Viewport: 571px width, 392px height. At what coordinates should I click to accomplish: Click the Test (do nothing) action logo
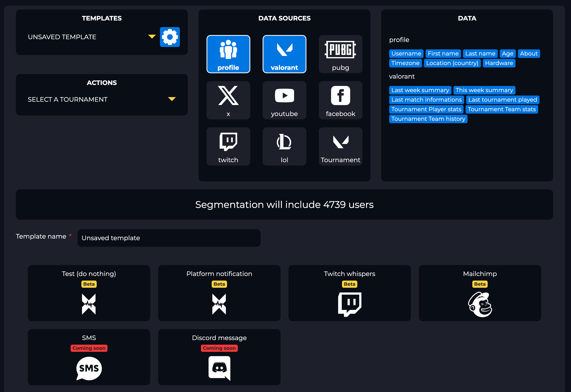coord(89,304)
